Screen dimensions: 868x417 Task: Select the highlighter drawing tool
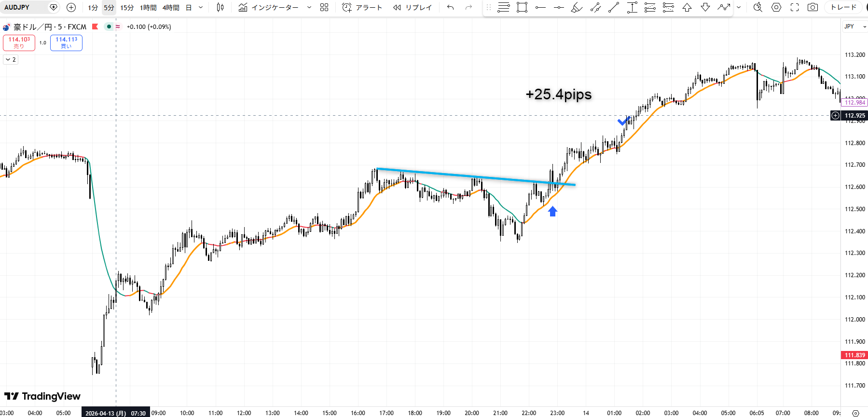pyautogui.click(x=577, y=7)
